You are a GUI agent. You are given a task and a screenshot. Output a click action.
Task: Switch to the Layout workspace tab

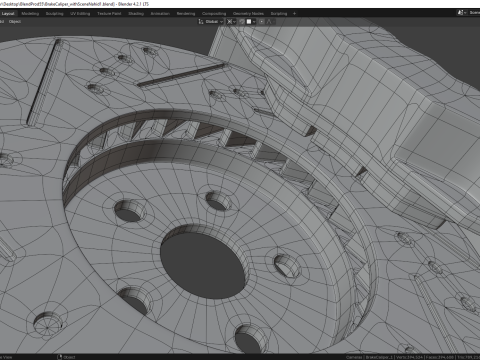[x=8, y=14]
